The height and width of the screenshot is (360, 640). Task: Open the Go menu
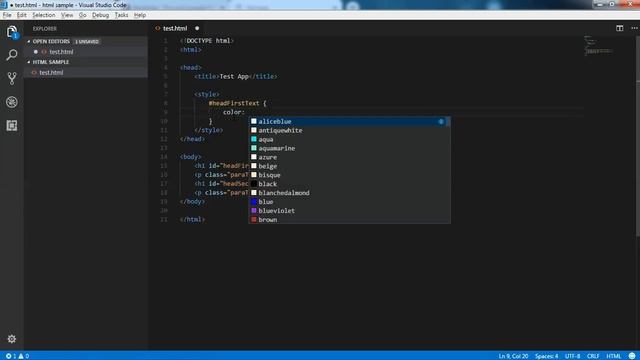pyautogui.click(x=82, y=15)
